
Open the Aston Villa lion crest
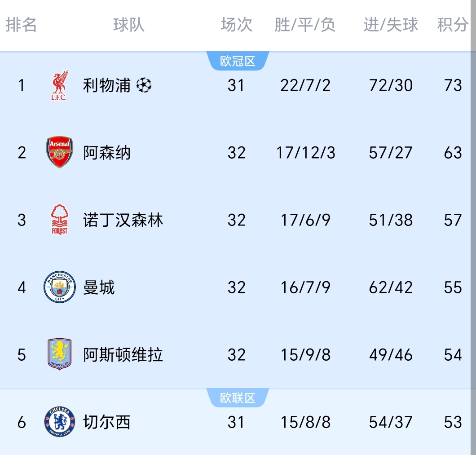pos(58,354)
